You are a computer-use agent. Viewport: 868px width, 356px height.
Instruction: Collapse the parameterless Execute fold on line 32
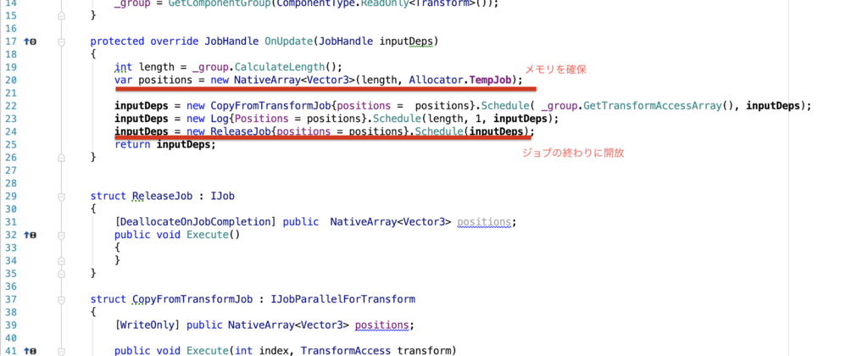click(x=61, y=235)
